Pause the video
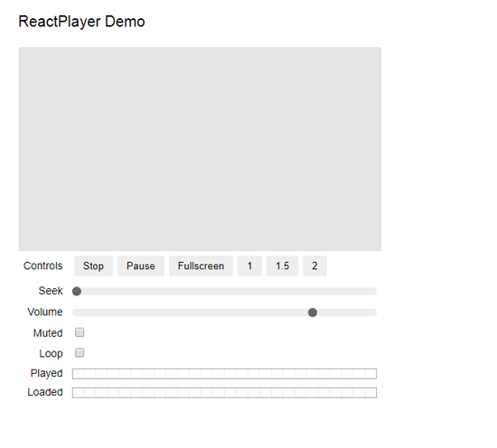 (x=141, y=266)
